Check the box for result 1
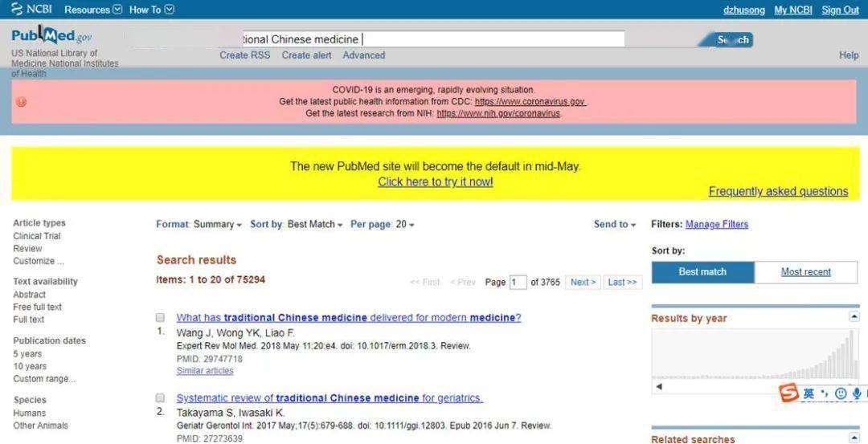868x444 pixels. coord(160,318)
